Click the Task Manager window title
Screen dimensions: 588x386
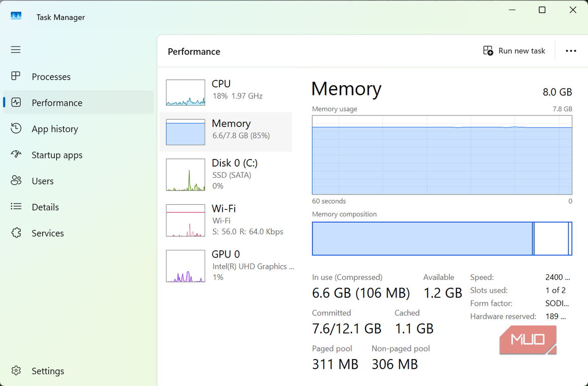(60, 17)
